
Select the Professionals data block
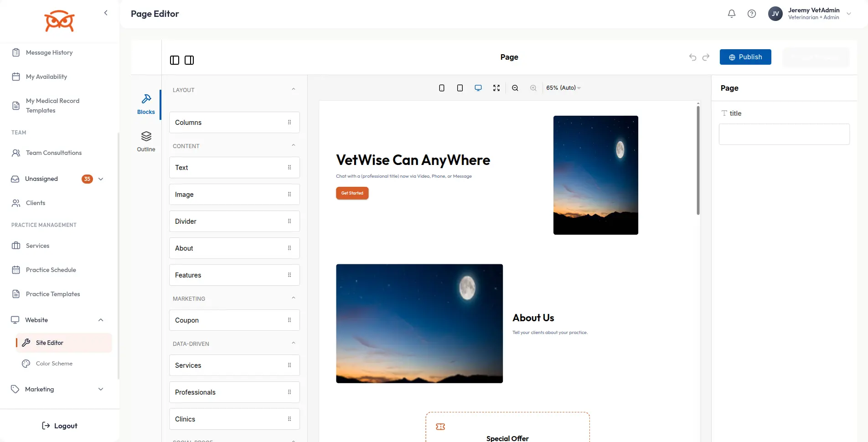234,392
